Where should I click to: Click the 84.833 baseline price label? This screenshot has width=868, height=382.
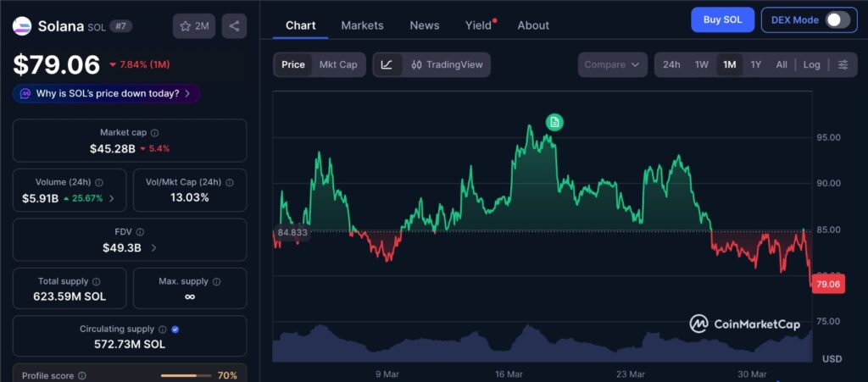(292, 233)
